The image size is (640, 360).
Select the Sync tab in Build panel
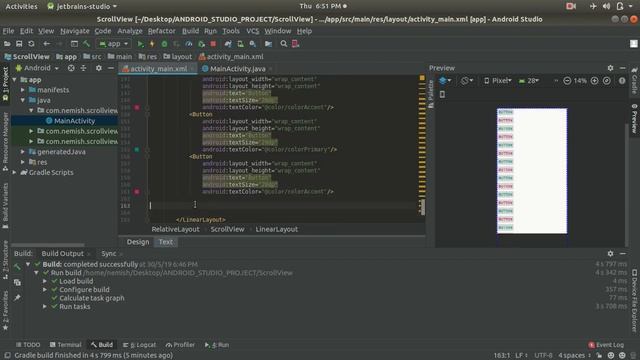(x=109, y=253)
